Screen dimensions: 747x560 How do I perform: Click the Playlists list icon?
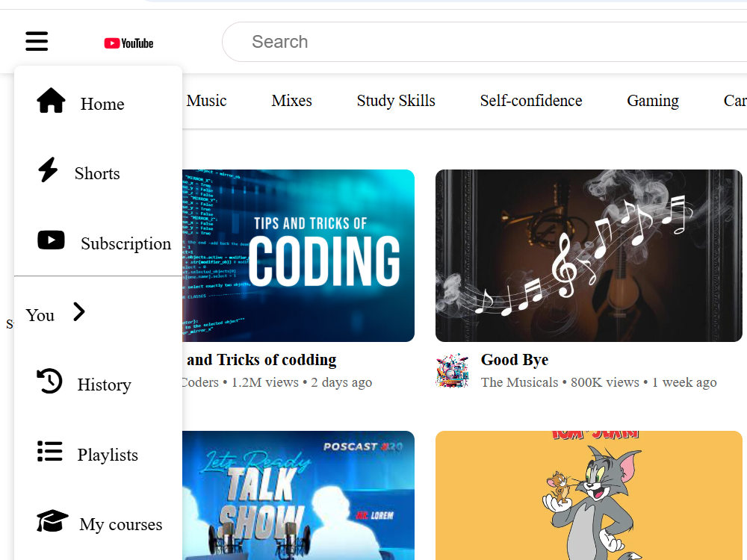pos(49,451)
